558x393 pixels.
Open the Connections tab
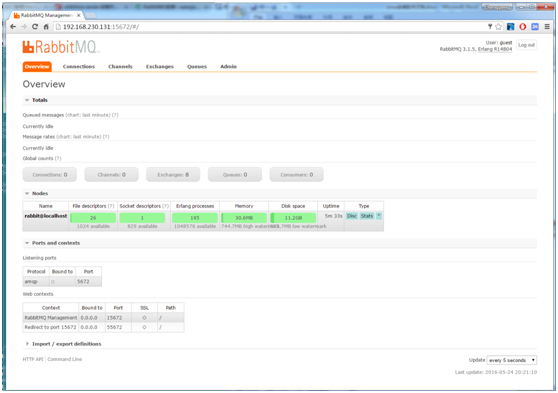click(79, 67)
